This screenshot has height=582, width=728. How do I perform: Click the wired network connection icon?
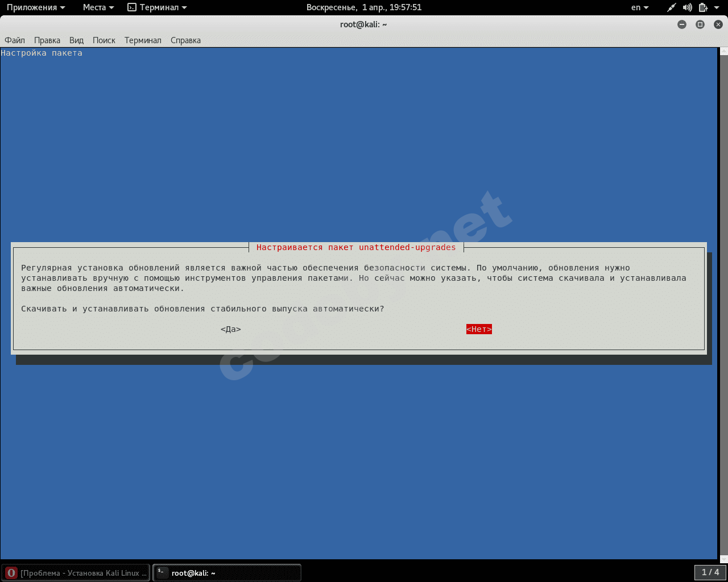click(x=672, y=7)
